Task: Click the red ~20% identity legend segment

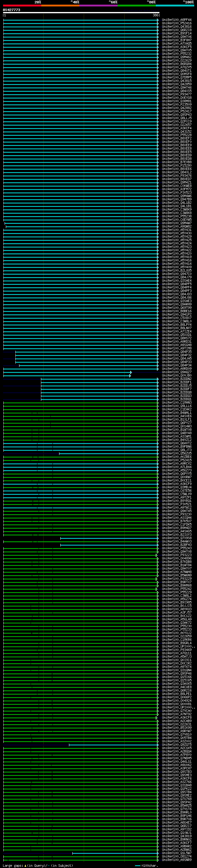Action: click(22, 6)
